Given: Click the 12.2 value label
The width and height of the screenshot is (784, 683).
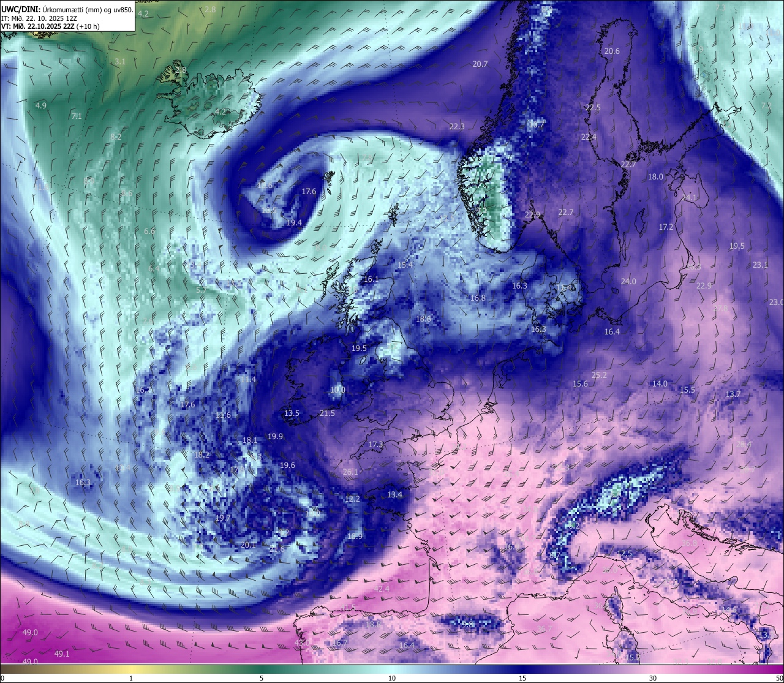Looking at the screenshot, I should (x=352, y=499).
